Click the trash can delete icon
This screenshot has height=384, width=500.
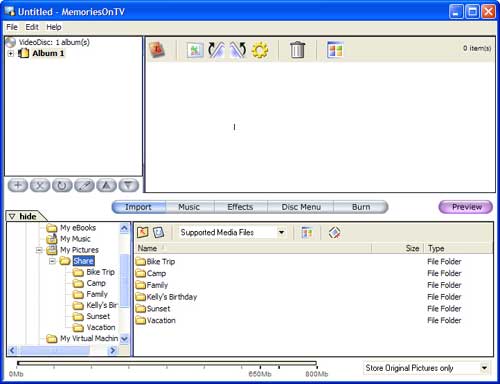point(297,50)
